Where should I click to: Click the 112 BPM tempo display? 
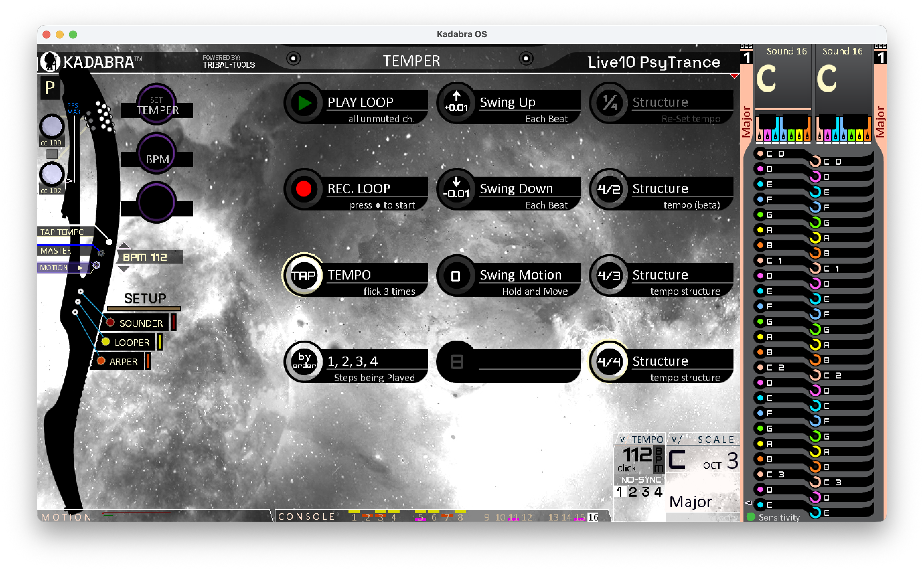637,455
